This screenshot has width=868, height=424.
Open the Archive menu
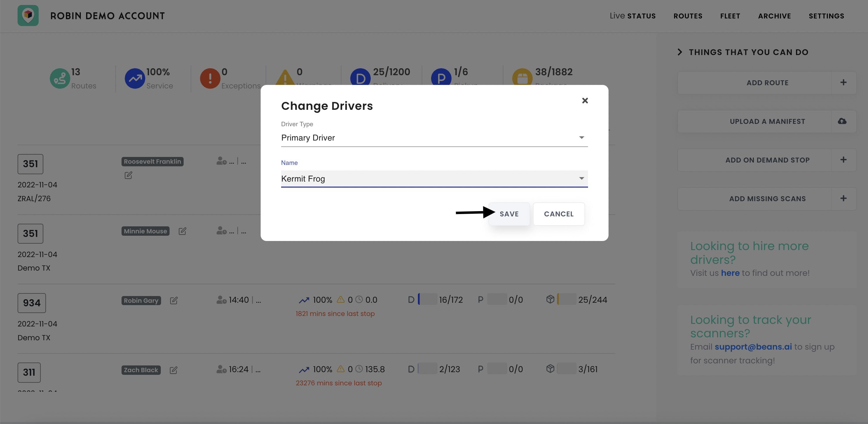pos(774,16)
